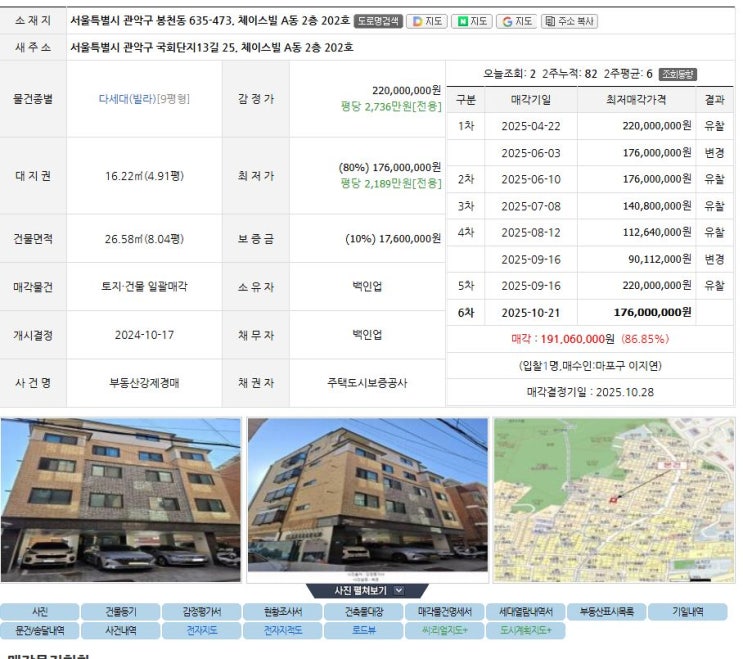Click the creditor 주택도시보증공사
The image size is (743, 659).
click(367, 383)
